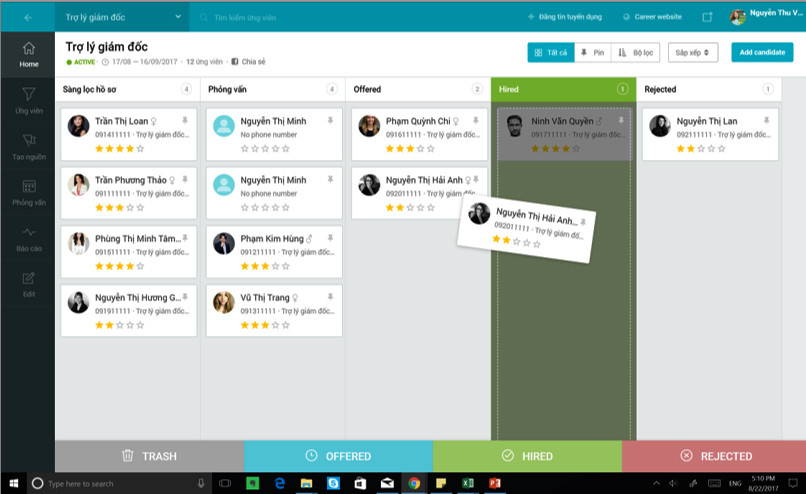This screenshot has height=494, width=806.
Task: Click the back arrow in top bar
Action: [27, 17]
